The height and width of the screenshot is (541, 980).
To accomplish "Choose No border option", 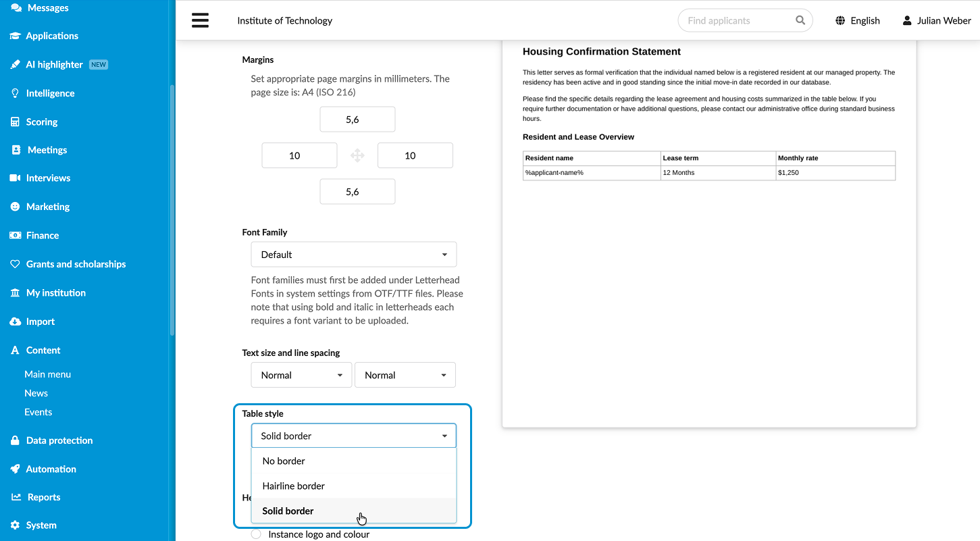I will [354, 461].
